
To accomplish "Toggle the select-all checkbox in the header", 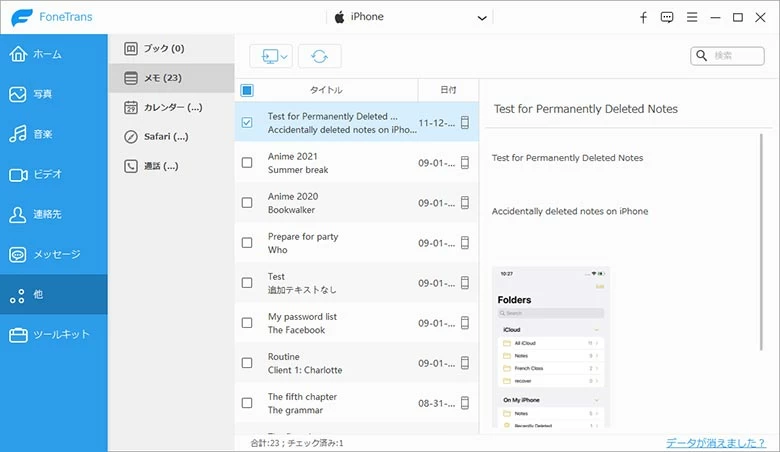I will [247, 90].
